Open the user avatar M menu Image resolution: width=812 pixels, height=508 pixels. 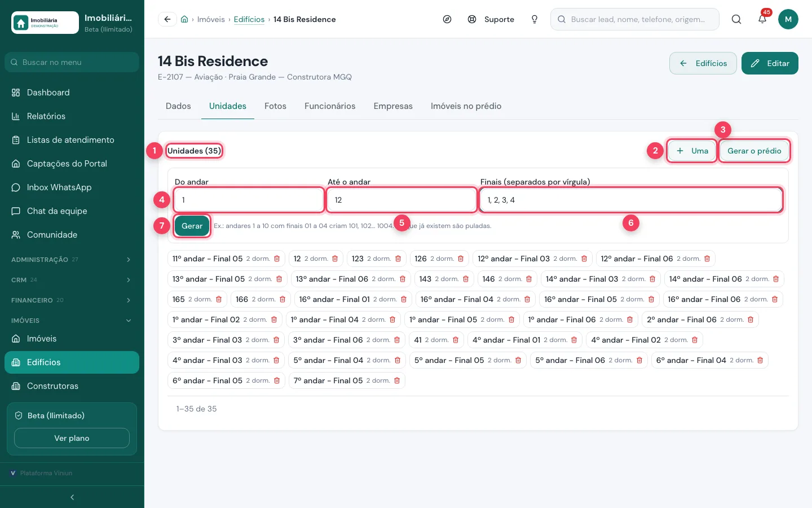pyautogui.click(x=788, y=19)
